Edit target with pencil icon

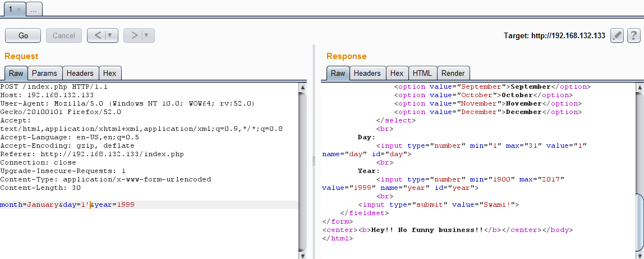[617, 36]
